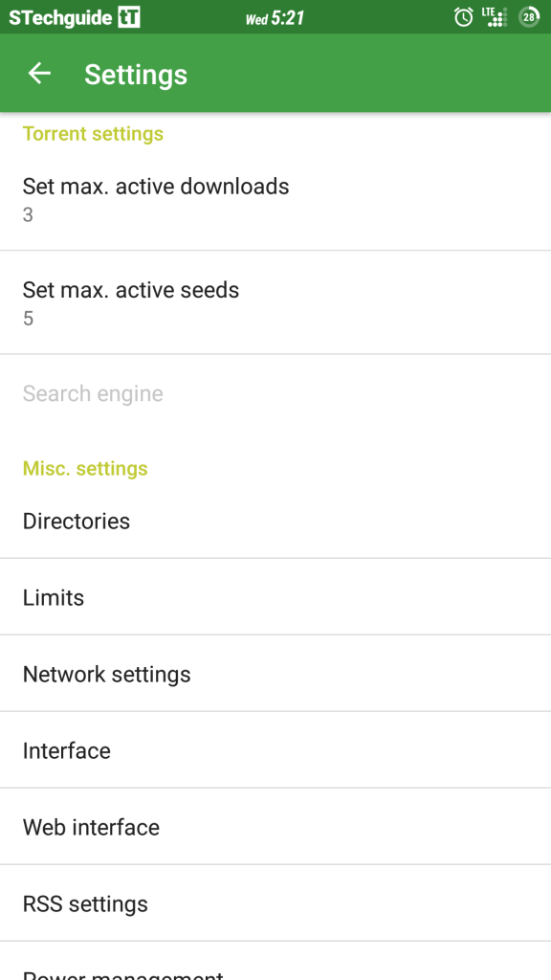Tap the back arrow in the Settings toolbar
The width and height of the screenshot is (551, 980).
click(38, 73)
